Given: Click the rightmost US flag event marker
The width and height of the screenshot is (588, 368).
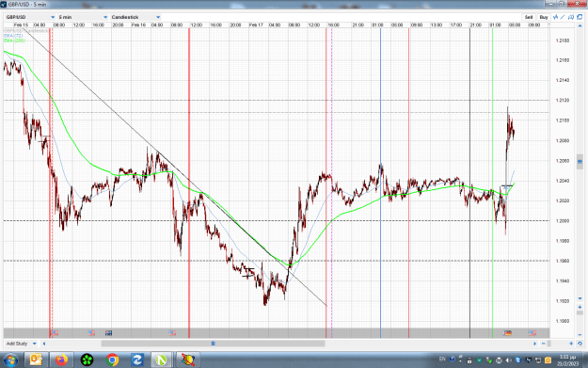Looking at the screenshot, I should pos(532,333).
